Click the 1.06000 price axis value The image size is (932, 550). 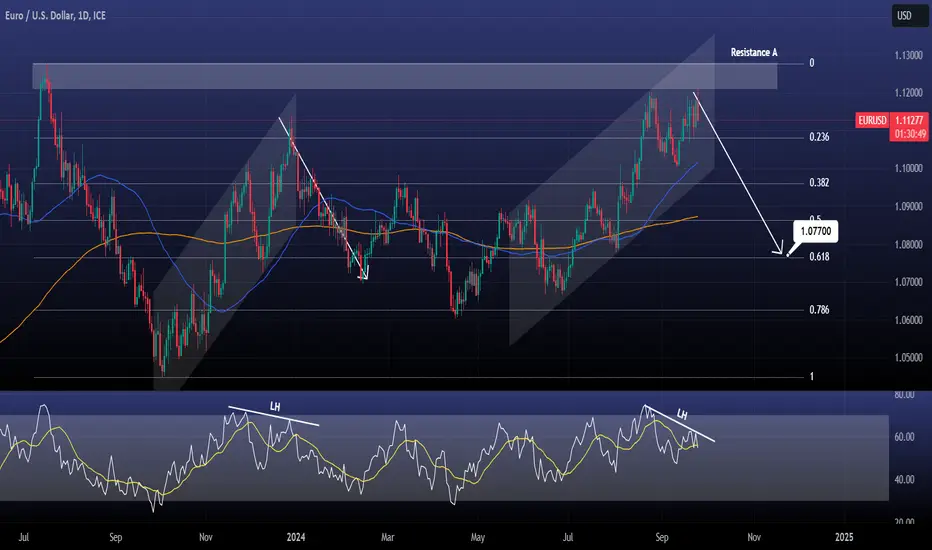(x=909, y=320)
